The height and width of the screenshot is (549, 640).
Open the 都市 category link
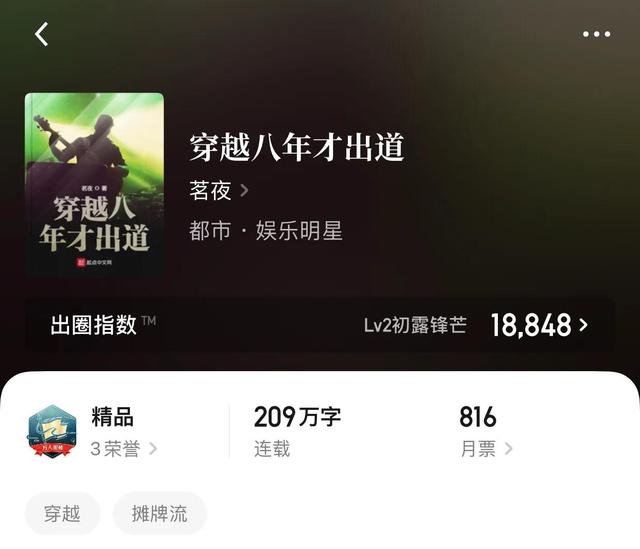210,231
